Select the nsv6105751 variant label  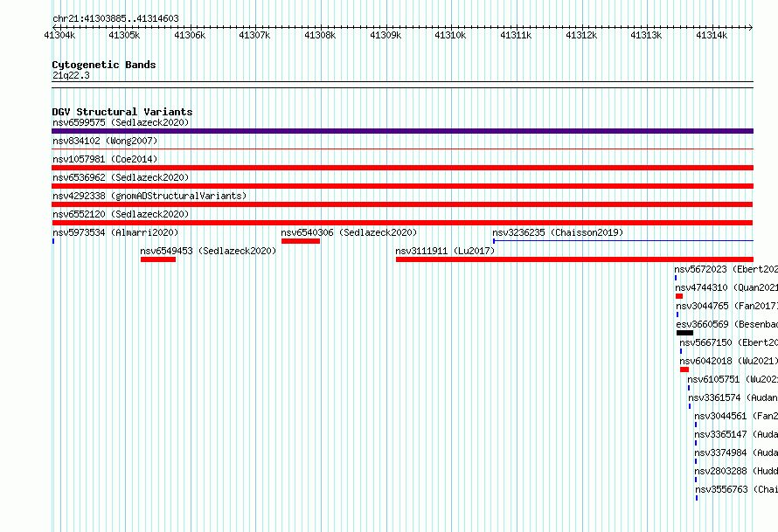click(733, 379)
